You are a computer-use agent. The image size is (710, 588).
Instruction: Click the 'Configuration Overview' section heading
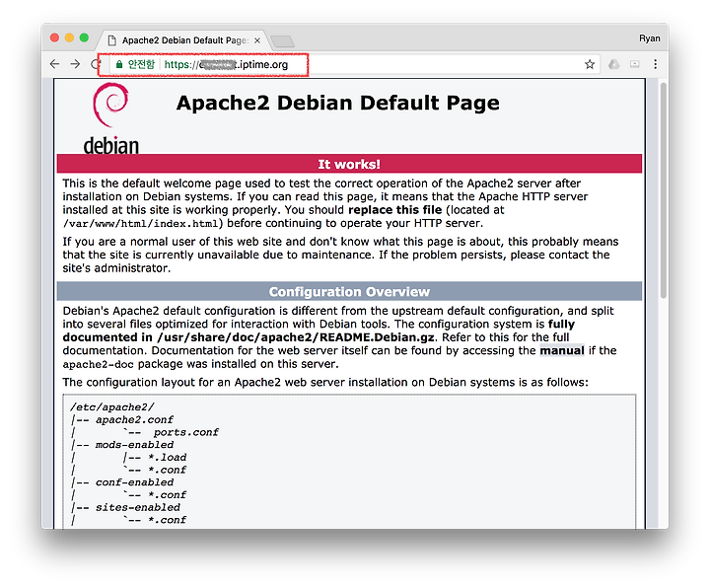pos(349,291)
